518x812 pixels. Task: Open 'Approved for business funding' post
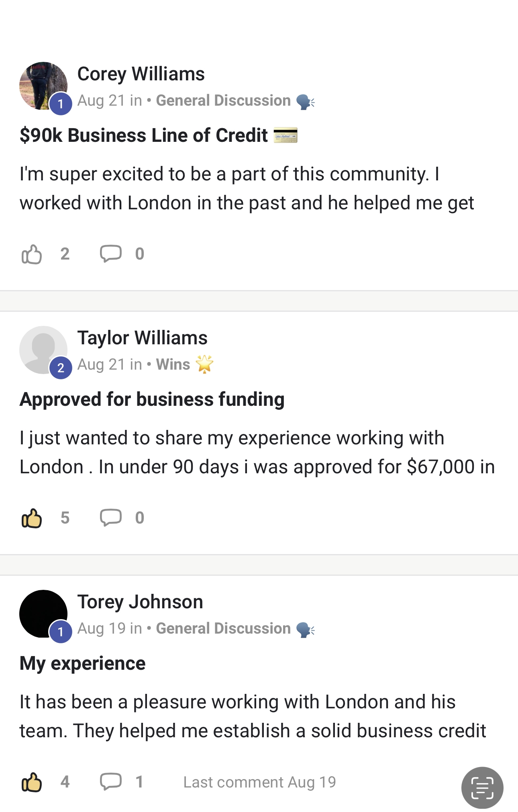[152, 399]
